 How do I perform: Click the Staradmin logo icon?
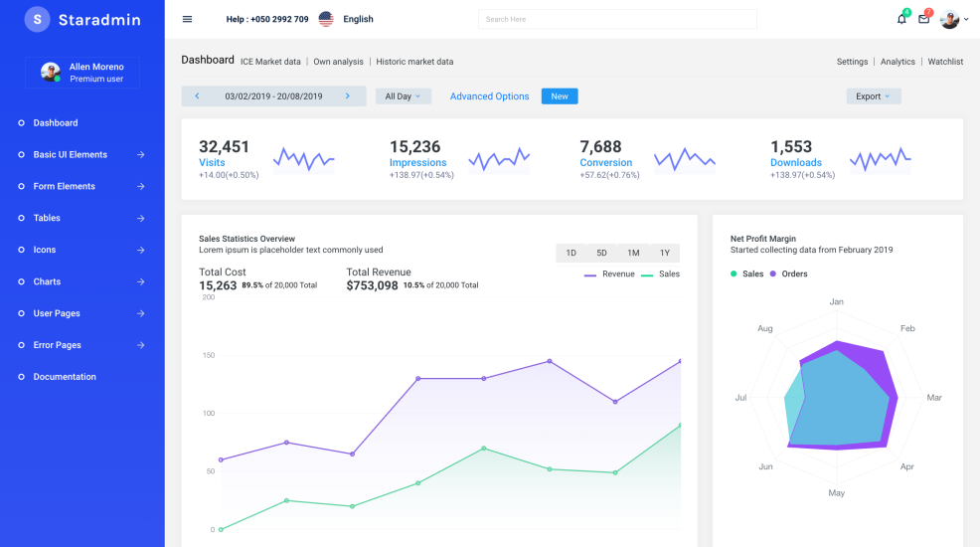pyautogui.click(x=37, y=19)
